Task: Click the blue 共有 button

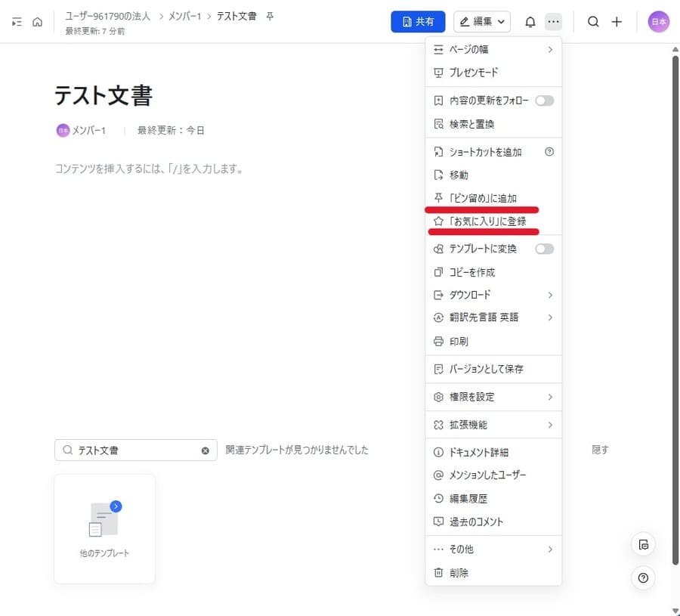Action: pyautogui.click(x=418, y=21)
